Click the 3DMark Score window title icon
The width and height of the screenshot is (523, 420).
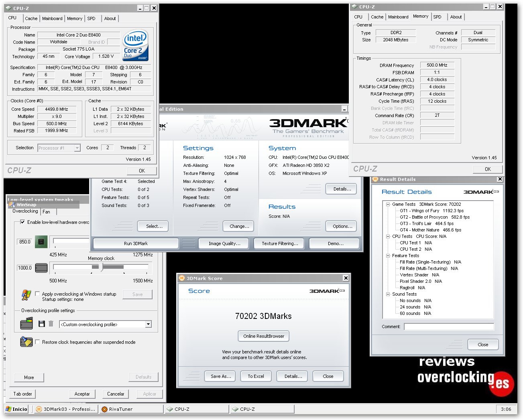tap(182, 278)
